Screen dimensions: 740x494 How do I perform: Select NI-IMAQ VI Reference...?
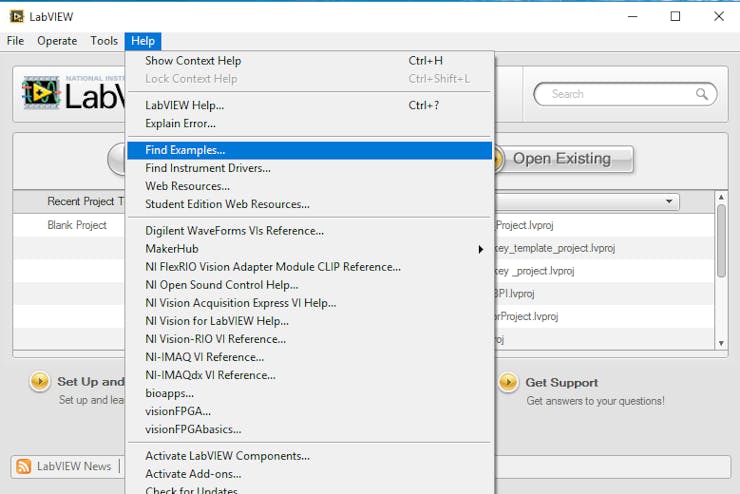(x=309, y=357)
